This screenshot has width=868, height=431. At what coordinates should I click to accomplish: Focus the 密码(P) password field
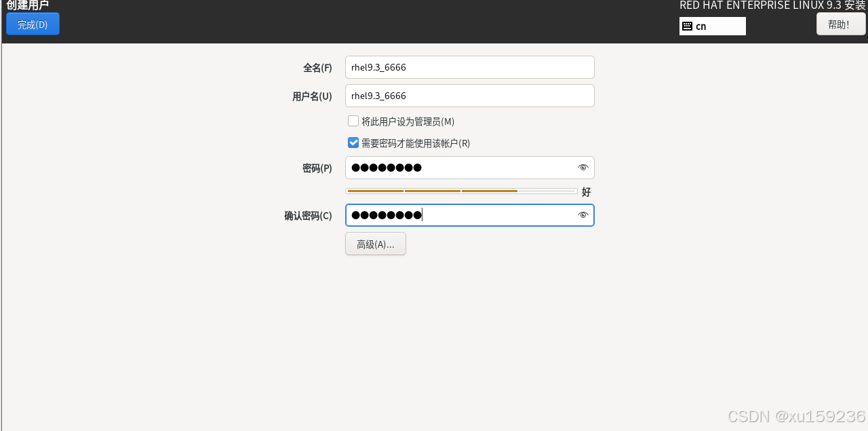point(470,168)
